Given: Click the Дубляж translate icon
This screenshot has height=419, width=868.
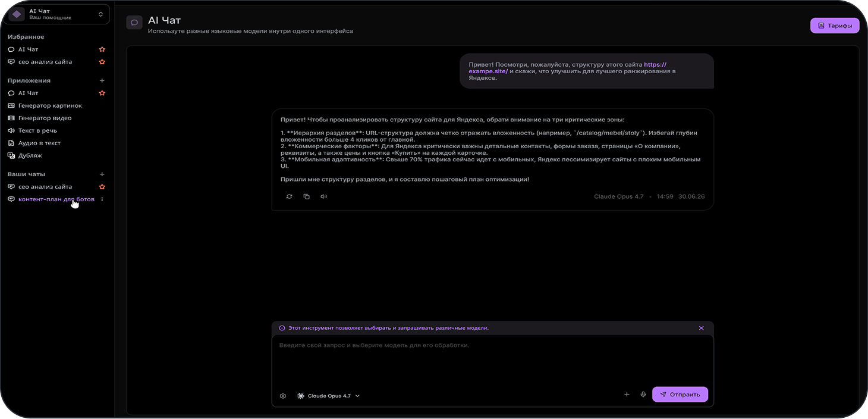Looking at the screenshot, I should (11, 155).
